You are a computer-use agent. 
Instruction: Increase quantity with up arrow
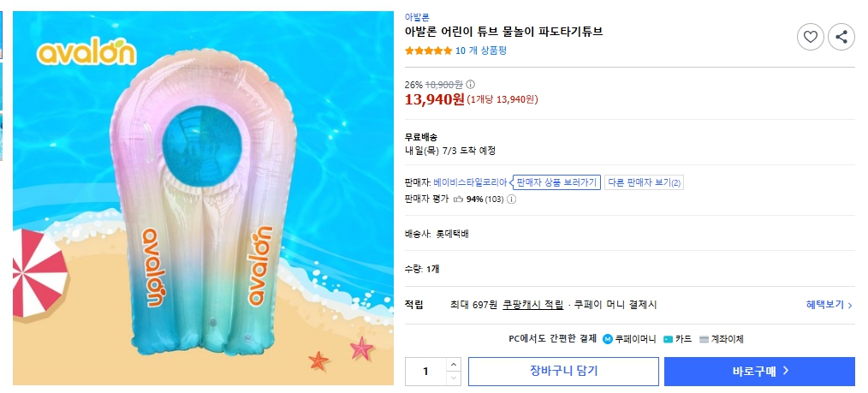point(454,365)
